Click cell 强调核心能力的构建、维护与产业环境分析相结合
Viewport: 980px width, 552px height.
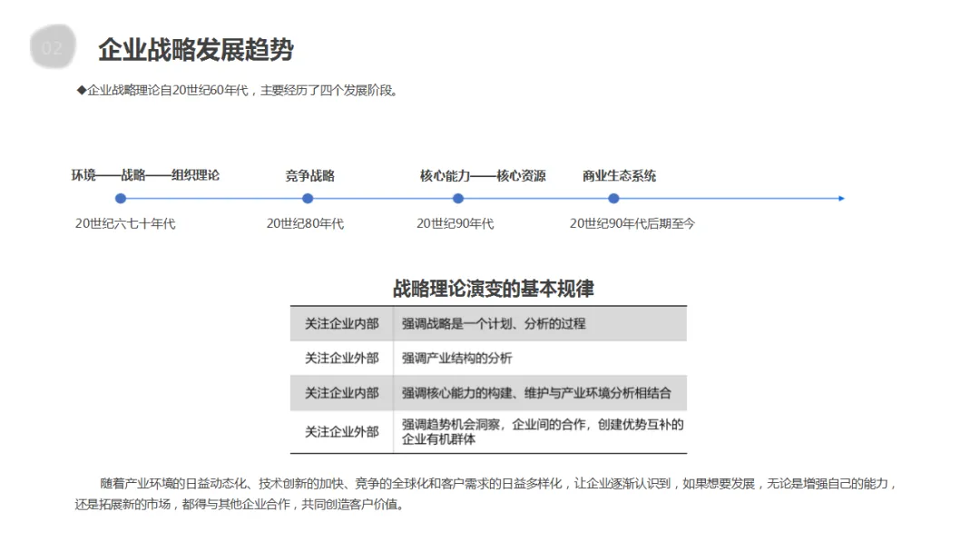540,393
